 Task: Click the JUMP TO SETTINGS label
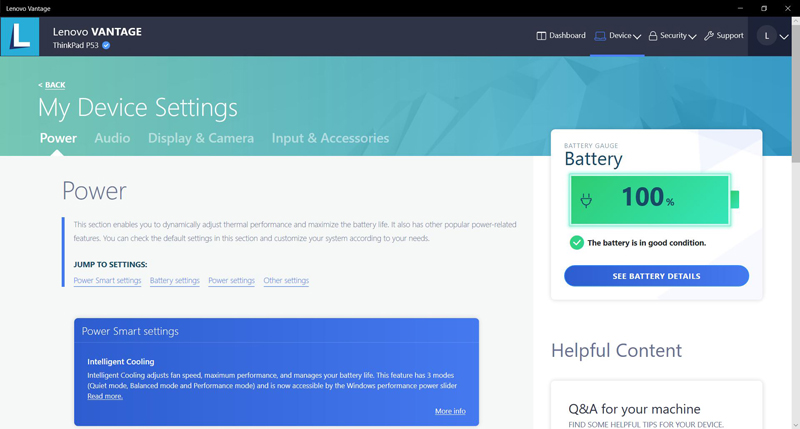110,265
